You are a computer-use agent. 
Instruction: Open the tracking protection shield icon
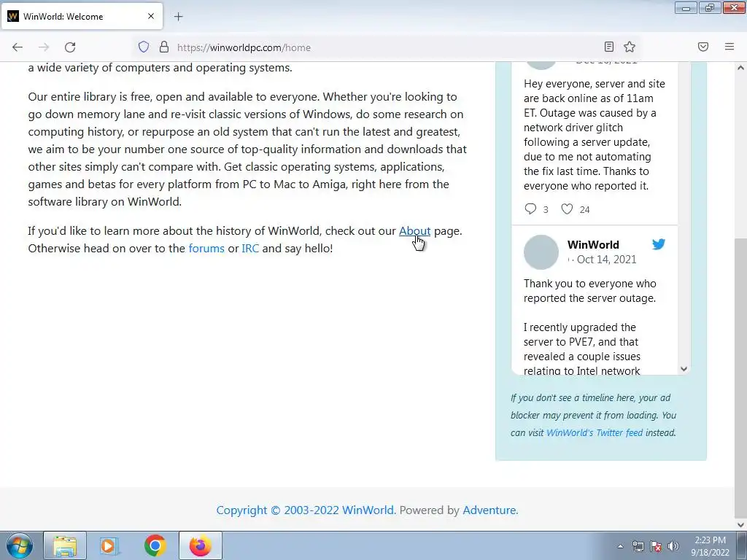144,47
